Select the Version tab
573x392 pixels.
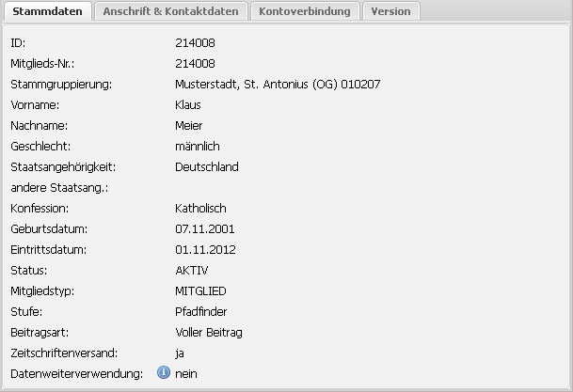tap(390, 11)
